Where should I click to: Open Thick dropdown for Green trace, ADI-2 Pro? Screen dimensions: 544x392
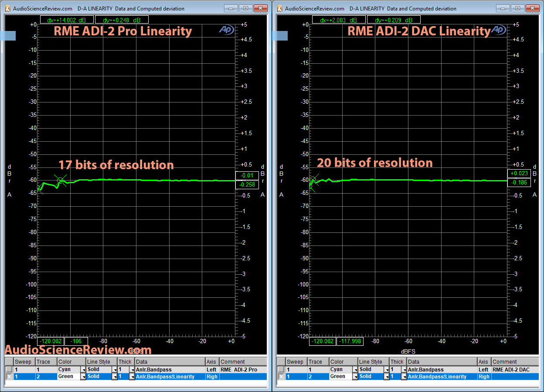click(132, 376)
